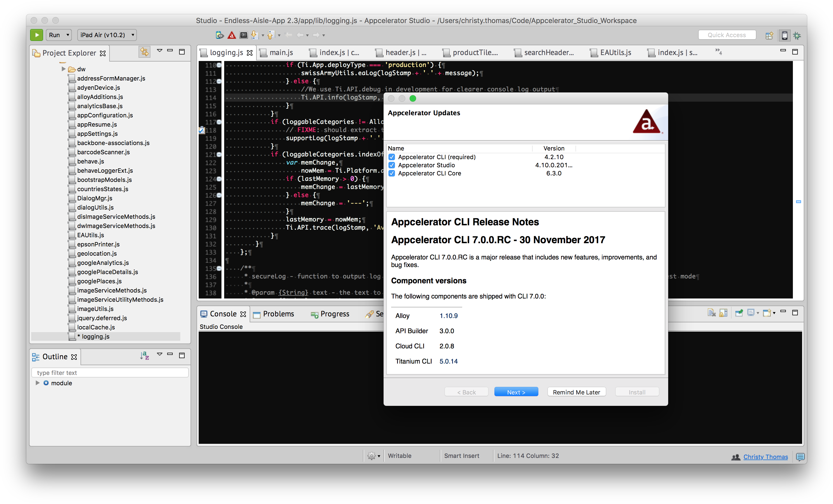Click the Next > button

[516, 392]
